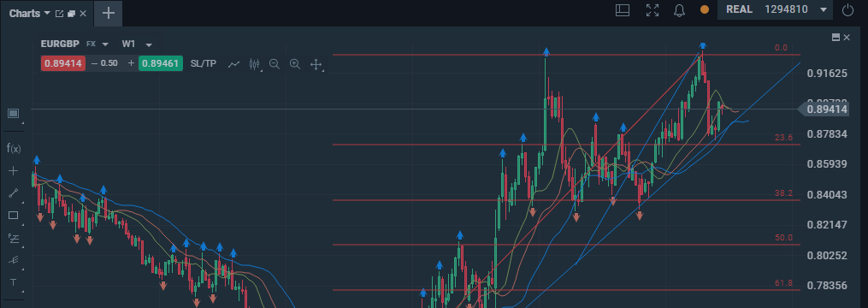Click the 50.0 Fibonacci level label
This screenshot has height=308, width=868.
(784, 238)
